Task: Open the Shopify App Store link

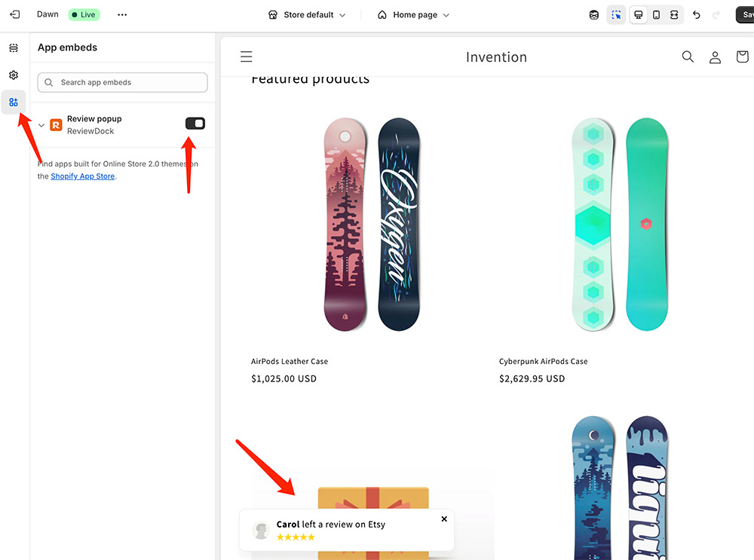Action: pos(82,176)
